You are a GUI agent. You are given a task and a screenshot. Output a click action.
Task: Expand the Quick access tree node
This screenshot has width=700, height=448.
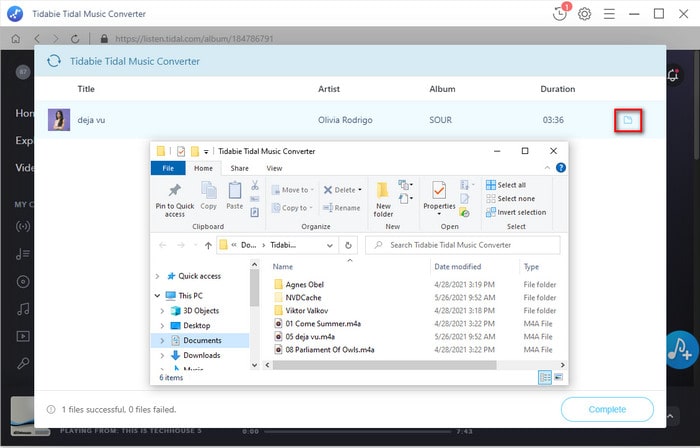click(x=157, y=276)
